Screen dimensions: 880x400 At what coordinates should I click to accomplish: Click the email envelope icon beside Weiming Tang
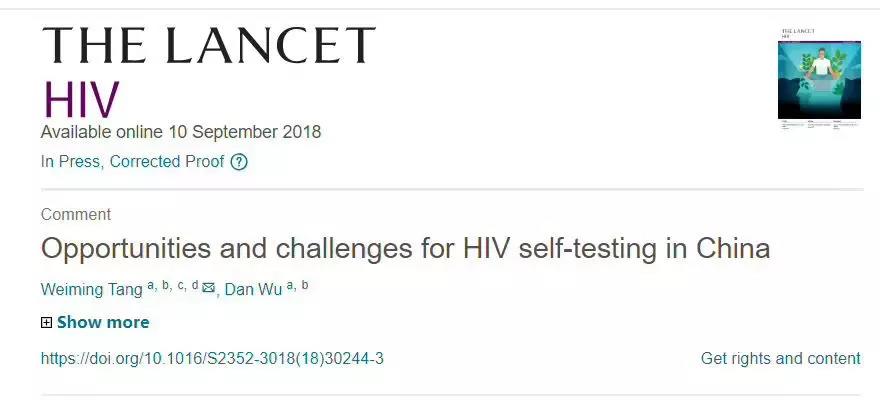(x=208, y=288)
